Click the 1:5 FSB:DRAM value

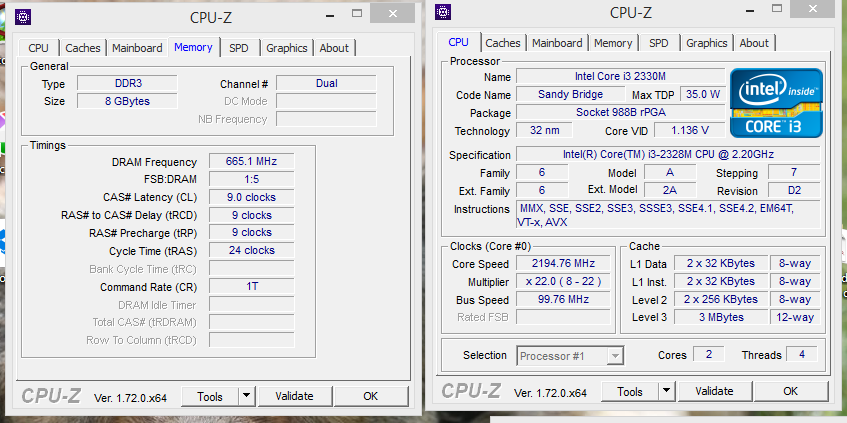(x=252, y=179)
